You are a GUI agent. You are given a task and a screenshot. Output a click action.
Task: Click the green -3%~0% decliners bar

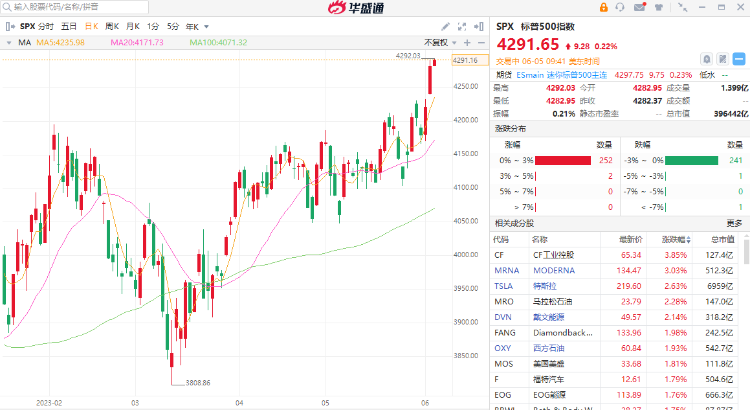pyautogui.click(x=692, y=160)
